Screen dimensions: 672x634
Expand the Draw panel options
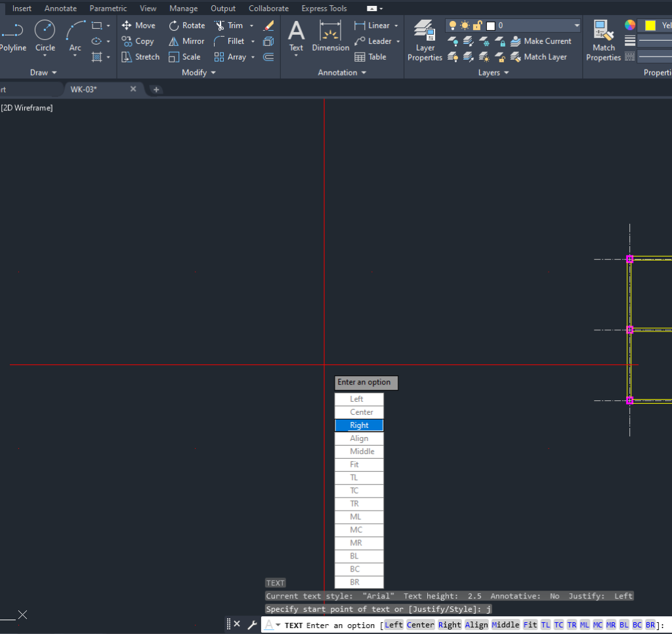tap(43, 73)
